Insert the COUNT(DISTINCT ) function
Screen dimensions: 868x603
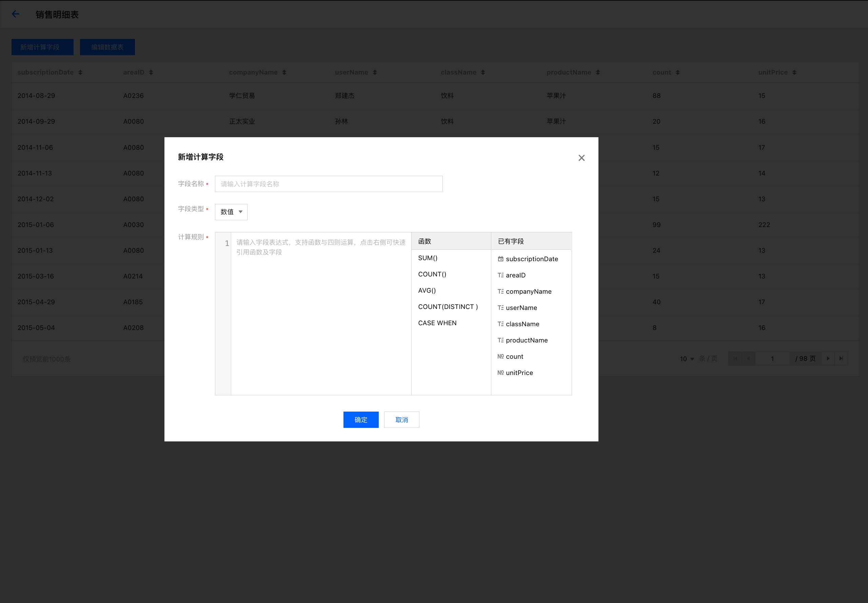pos(448,307)
